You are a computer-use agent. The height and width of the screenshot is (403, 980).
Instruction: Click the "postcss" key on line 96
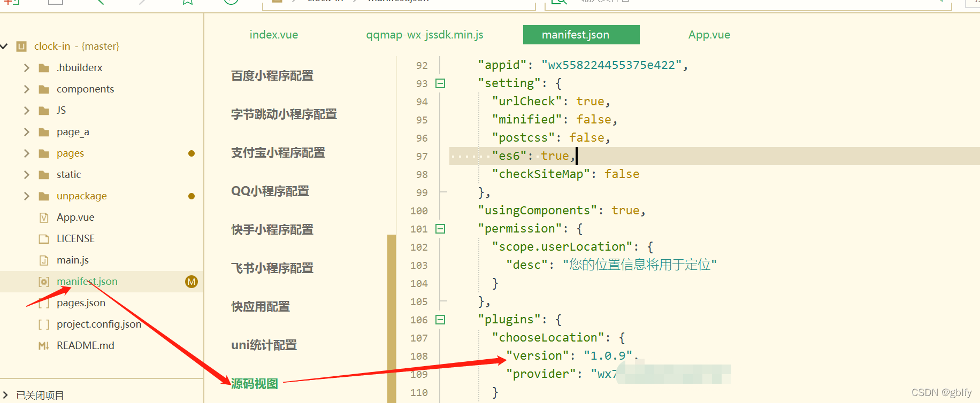(x=524, y=138)
